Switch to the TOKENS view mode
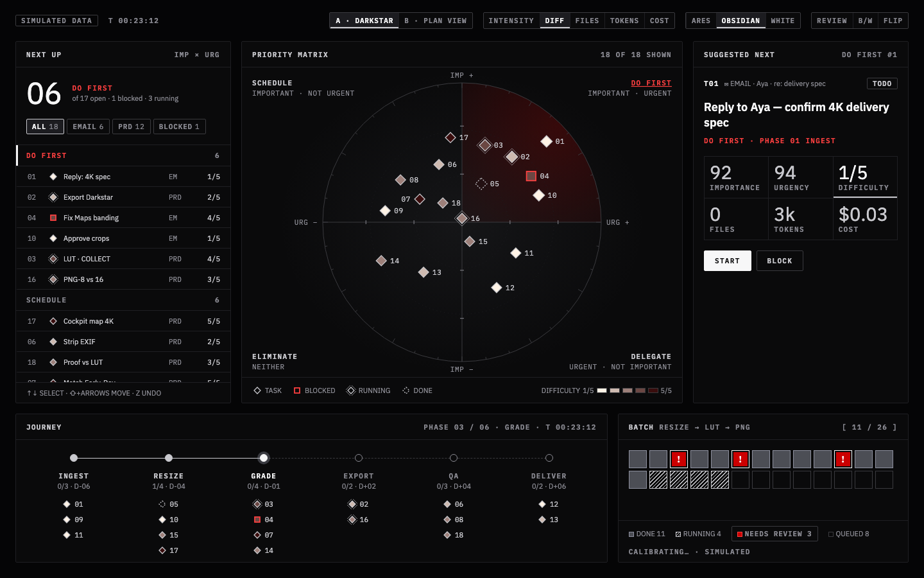This screenshot has width=924, height=578. pos(624,21)
